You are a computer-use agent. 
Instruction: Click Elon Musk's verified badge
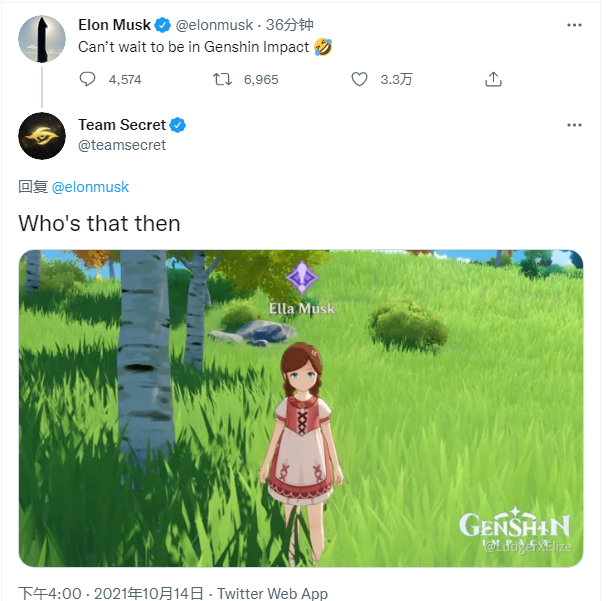click(x=162, y=25)
